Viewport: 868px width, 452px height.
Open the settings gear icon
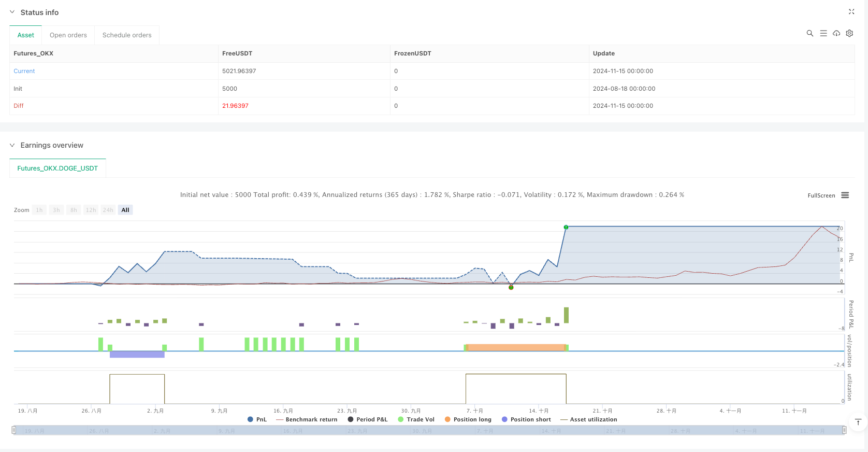(849, 33)
